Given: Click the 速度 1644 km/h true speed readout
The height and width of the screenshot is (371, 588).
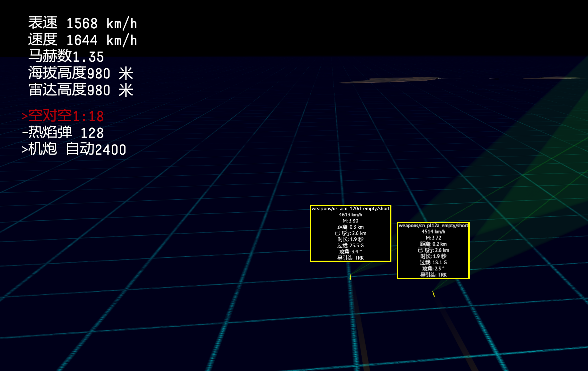Looking at the screenshot, I should (x=83, y=40).
